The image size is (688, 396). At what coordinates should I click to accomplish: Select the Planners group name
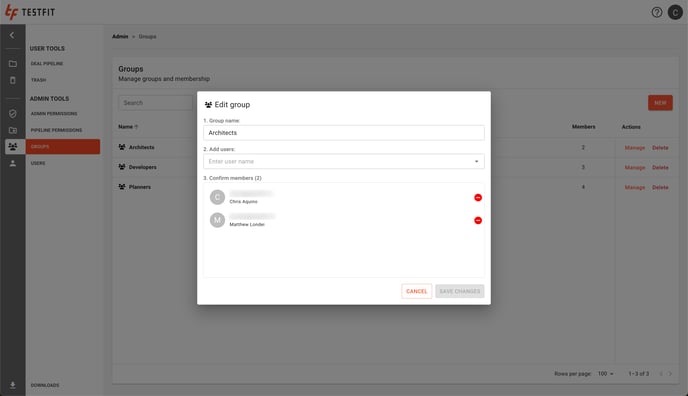(x=140, y=187)
